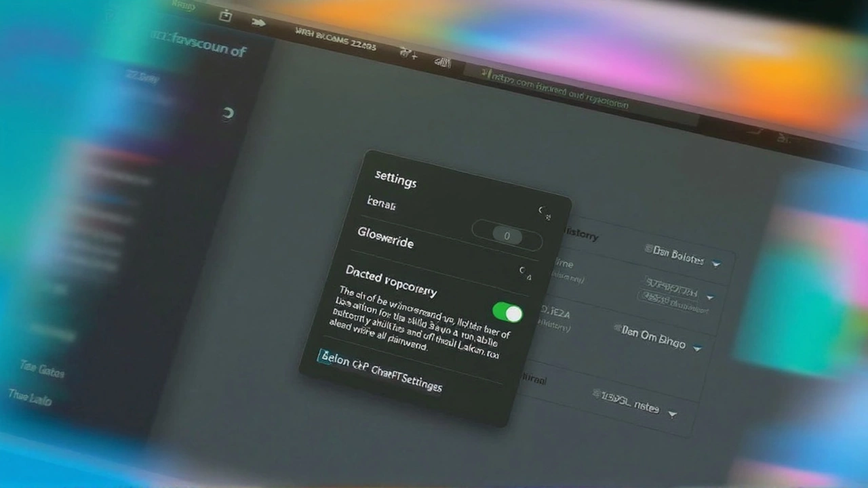Expand the Dan Bolates dropdown arrow
The height and width of the screenshot is (488, 868).
click(716, 264)
